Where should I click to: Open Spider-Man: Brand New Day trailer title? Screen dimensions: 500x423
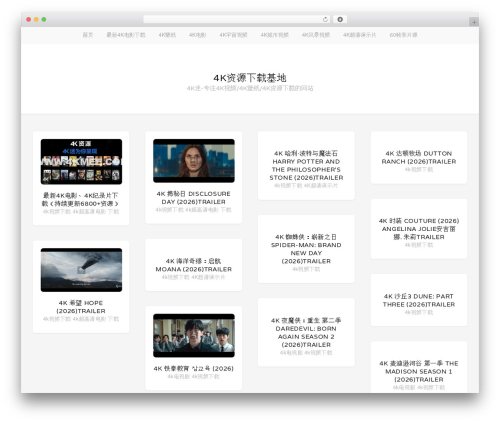306,249
